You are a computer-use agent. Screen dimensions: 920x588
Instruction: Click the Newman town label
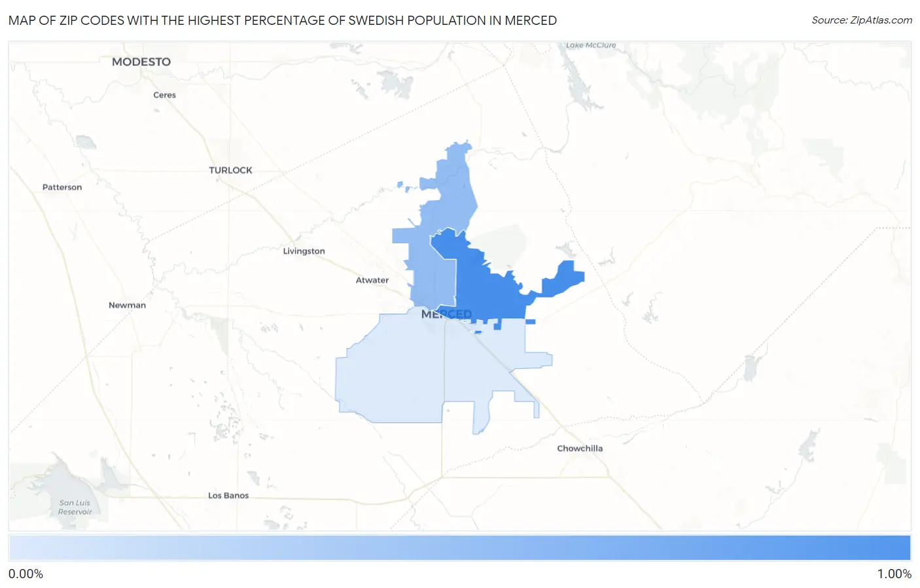(x=127, y=305)
